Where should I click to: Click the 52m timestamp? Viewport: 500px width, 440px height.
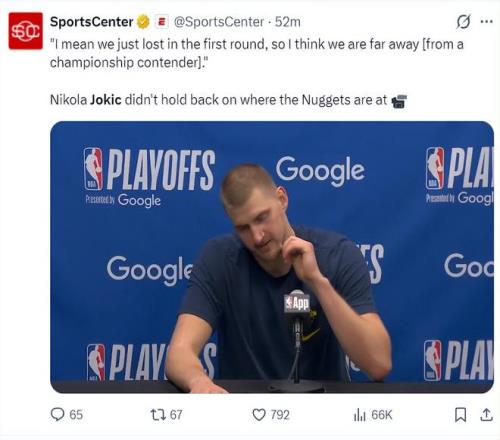tap(287, 22)
